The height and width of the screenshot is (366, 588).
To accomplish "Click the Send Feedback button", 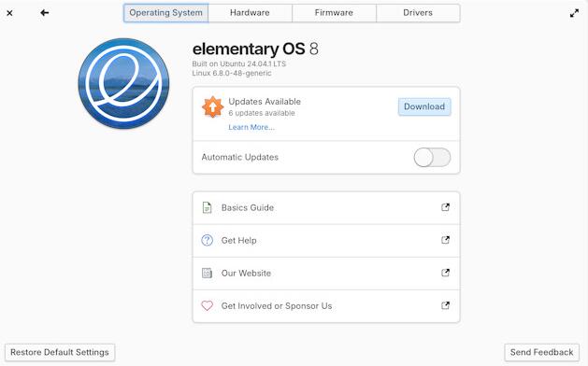I will point(541,352).
